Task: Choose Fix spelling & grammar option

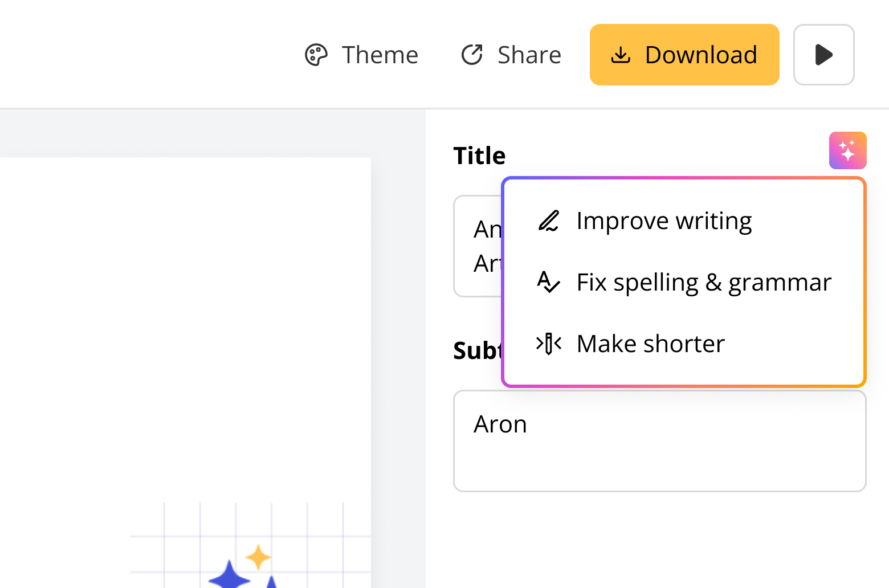Action: pos(704,283)
